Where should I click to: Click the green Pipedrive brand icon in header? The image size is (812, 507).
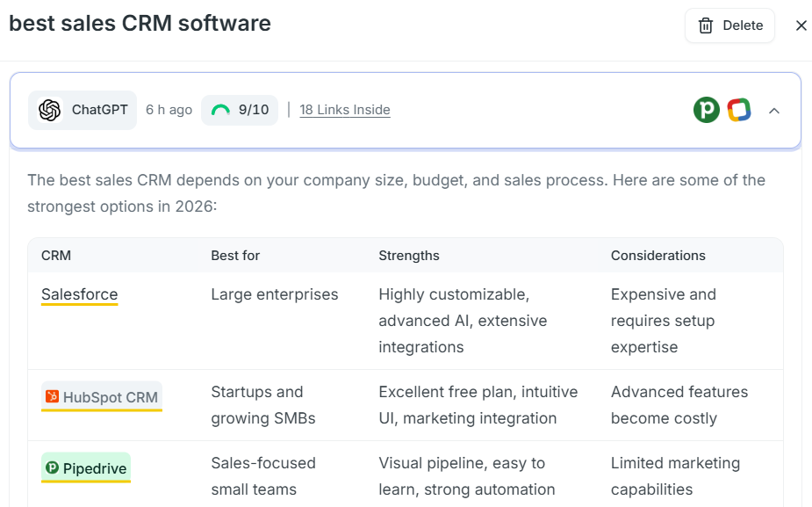[707, 110]
